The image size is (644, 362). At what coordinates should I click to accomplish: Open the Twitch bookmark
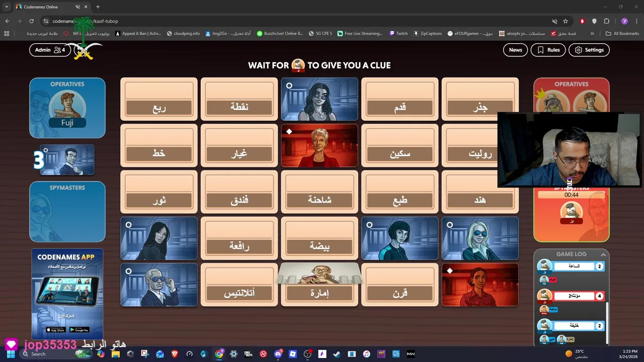pos(397,34)
